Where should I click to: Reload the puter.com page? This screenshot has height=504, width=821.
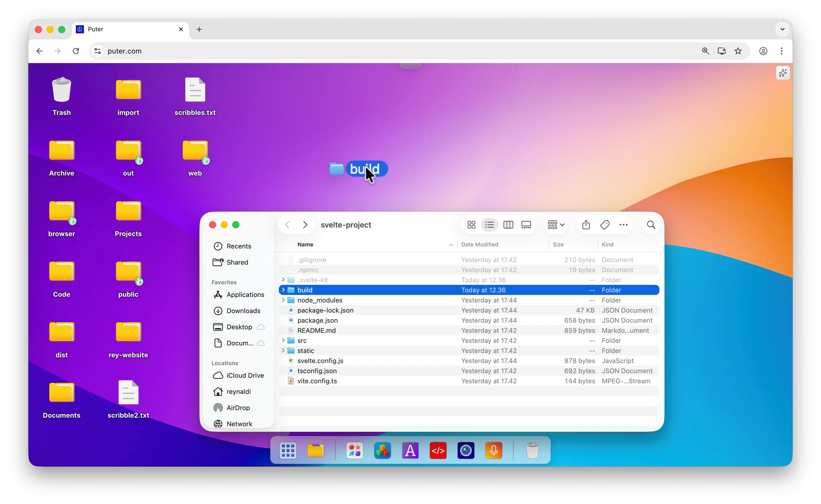76,51
